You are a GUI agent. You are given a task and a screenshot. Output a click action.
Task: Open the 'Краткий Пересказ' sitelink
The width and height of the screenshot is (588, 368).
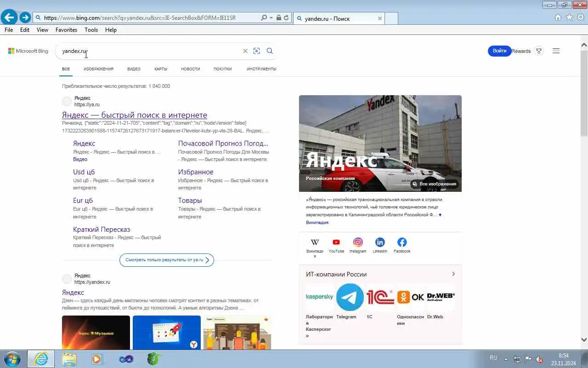pyautogui.click(x=102, y=230)
